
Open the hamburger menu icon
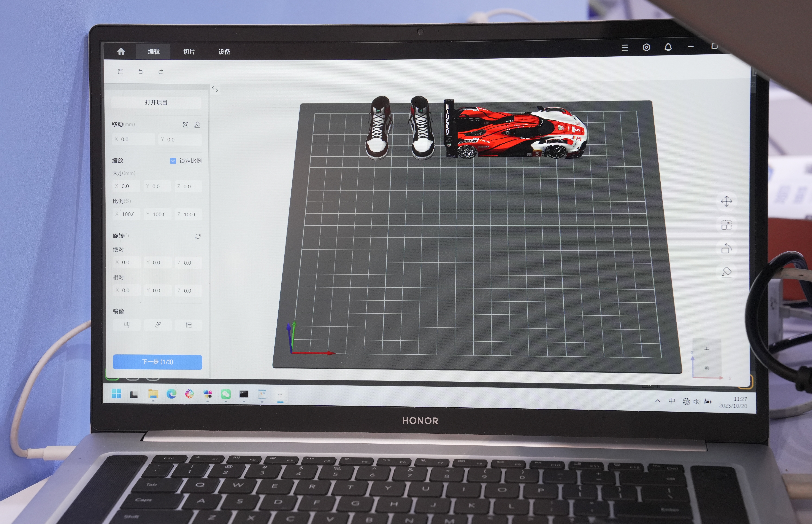[625, 48]
